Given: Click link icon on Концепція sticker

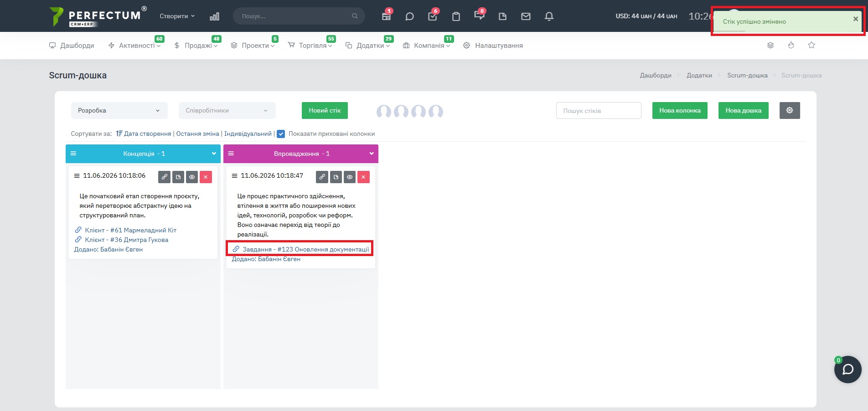Looking at the screenshot, I should [x=164, y=177].
